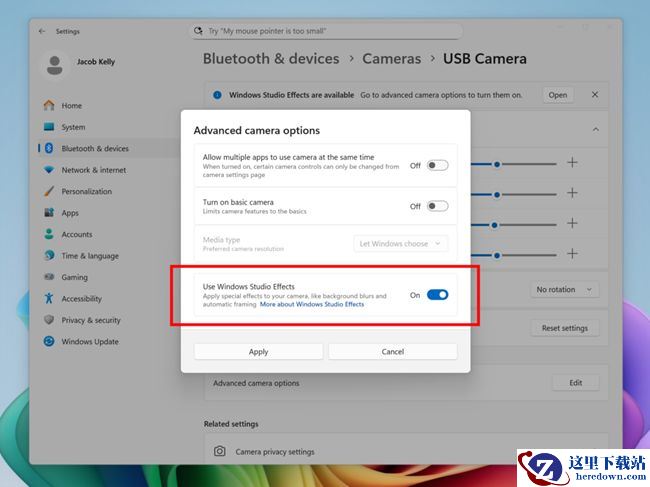Click the back arrow in Settings
This screenshot has height=487, width=650.
tap(42, 31)
